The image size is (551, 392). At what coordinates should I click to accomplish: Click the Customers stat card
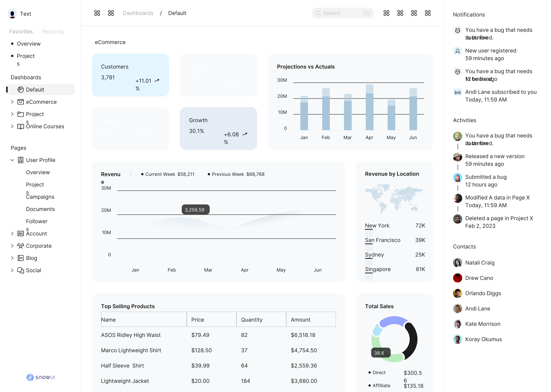pyautogui.click(x=130, y=75)
